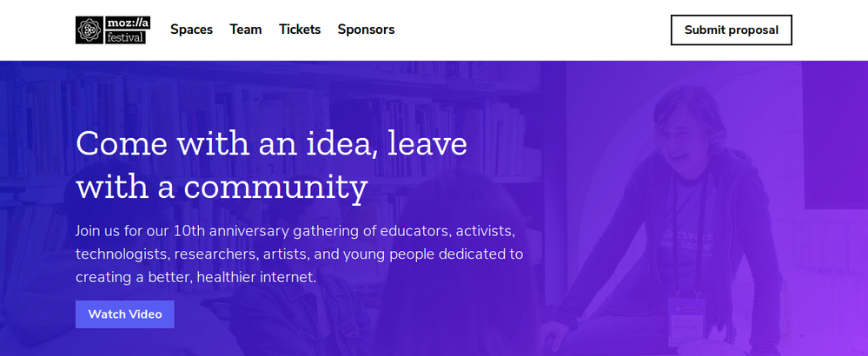Image resolution: width=868 pixels, height=356 pixels.
Task: Click the moz://a wordmark in the logo
Action: pos(128,23)
